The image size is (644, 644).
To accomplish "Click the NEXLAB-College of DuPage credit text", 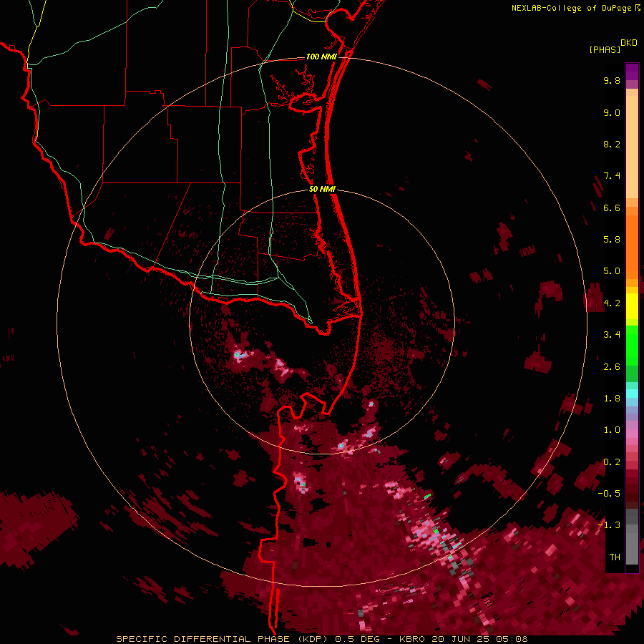I will click(571, 8).
